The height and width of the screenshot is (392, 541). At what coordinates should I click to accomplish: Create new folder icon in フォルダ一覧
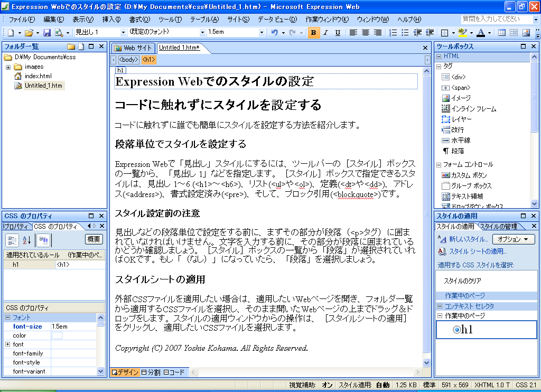(71, 46)
